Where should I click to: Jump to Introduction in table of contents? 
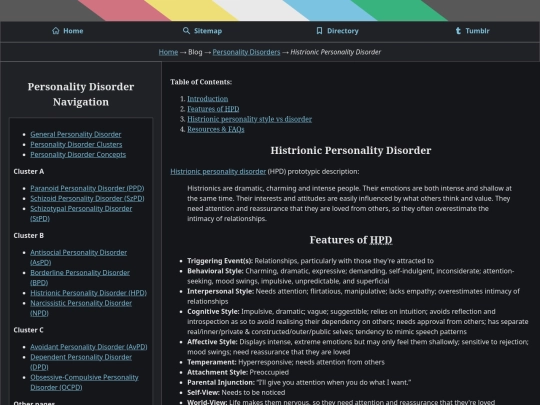tap(208, 99)
